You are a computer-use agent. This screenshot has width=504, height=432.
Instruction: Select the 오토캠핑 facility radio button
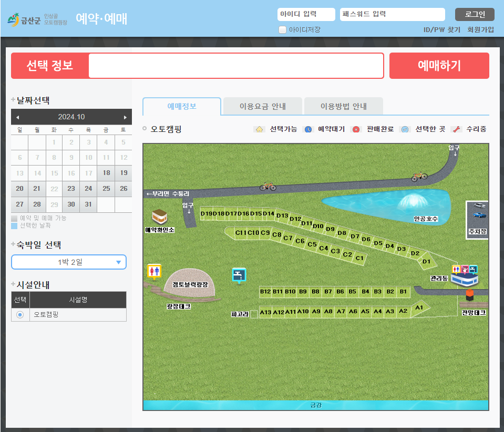(20, 315)
